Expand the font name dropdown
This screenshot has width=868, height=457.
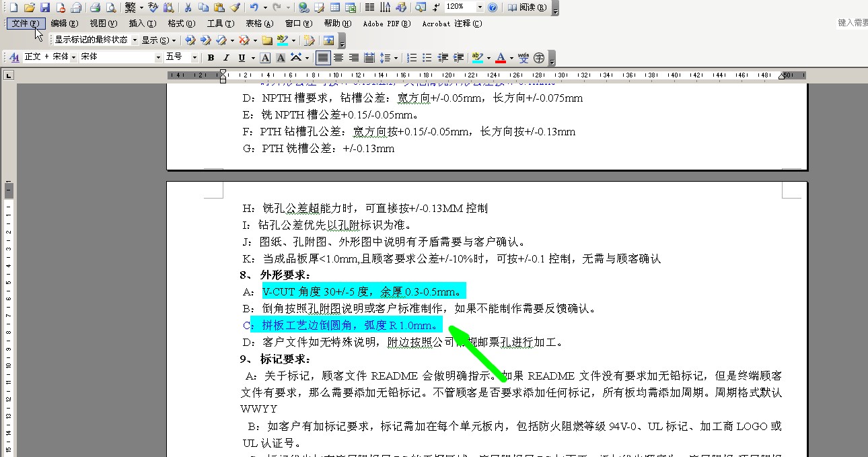click(x=158, y=58)
